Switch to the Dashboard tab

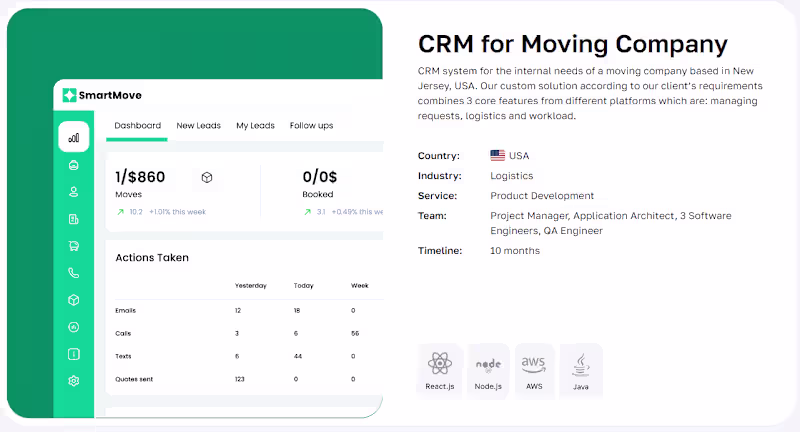point(137,125)
